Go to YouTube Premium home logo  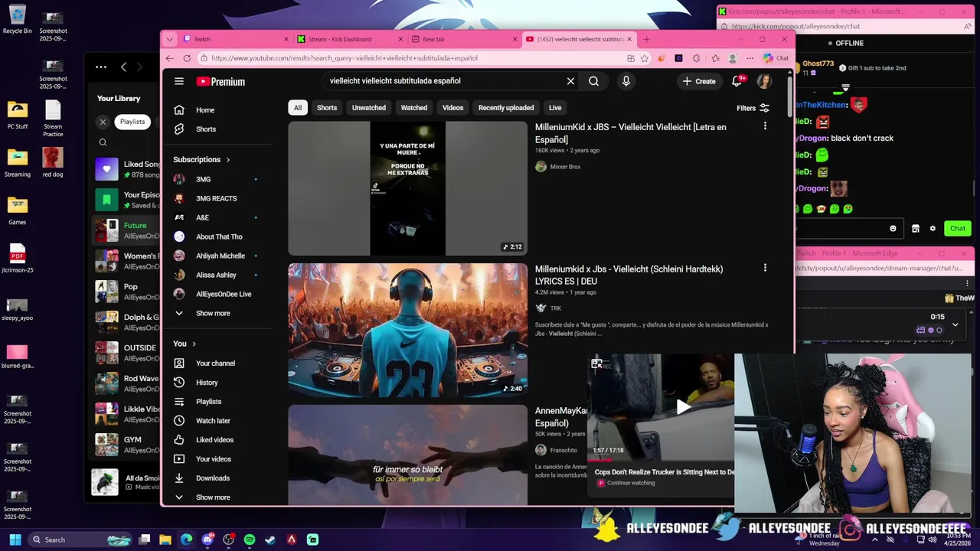click(x=220, y=82)
